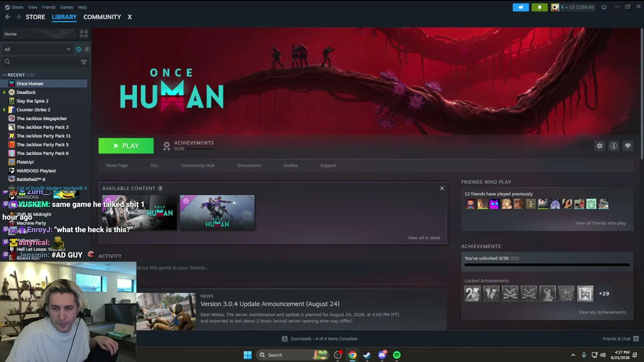Viewport: 644px width, 362px height.
Task: Go forward with the right arrow
Action: click(18, 17)
